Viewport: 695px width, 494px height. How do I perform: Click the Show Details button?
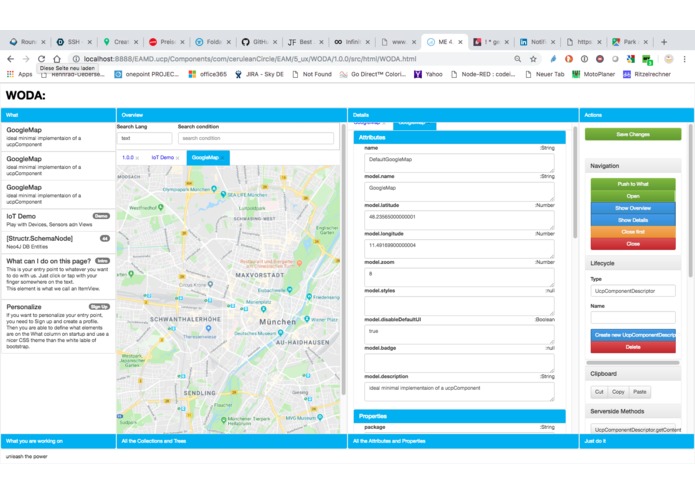pos(633,220)
